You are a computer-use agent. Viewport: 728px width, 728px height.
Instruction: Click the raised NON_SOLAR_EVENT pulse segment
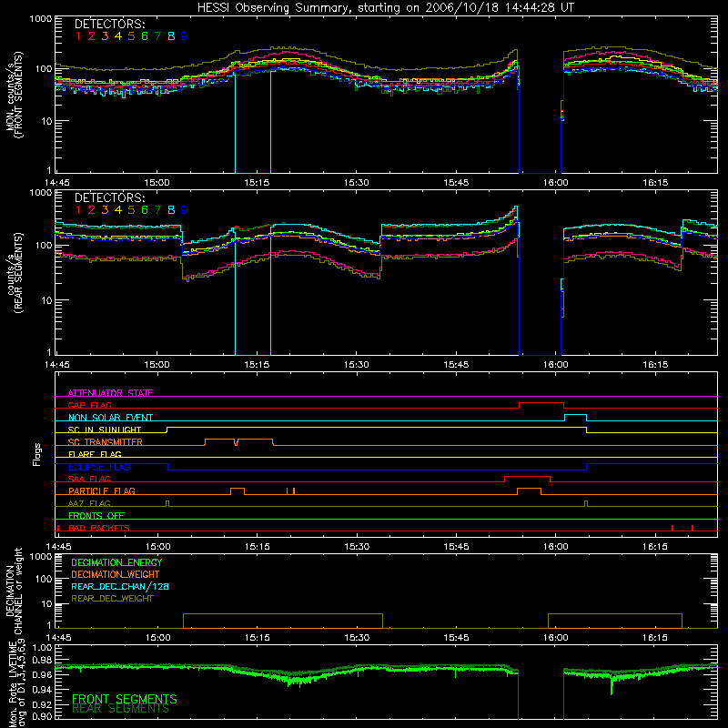pos(575,415)
